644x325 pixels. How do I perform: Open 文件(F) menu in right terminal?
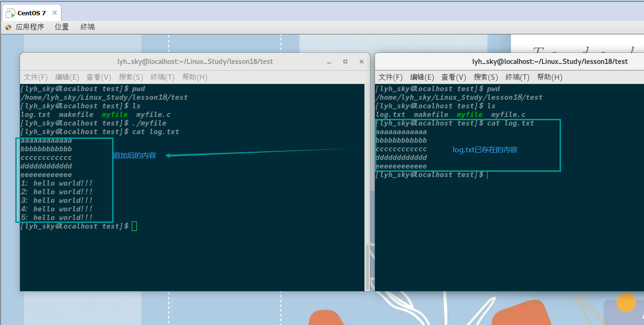391,77
